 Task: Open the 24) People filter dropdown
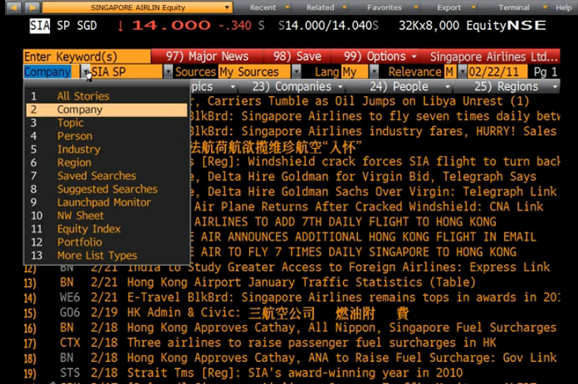tap(400, 87)
